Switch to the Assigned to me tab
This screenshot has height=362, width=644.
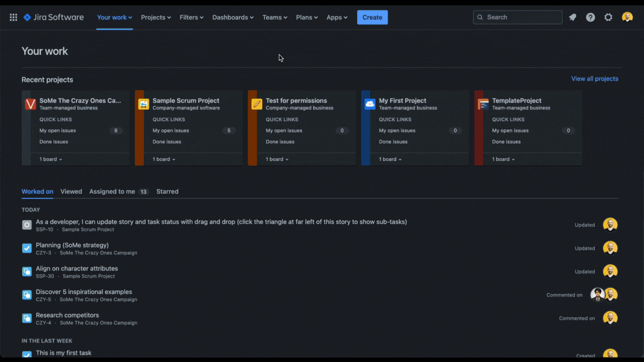point(119,192)
